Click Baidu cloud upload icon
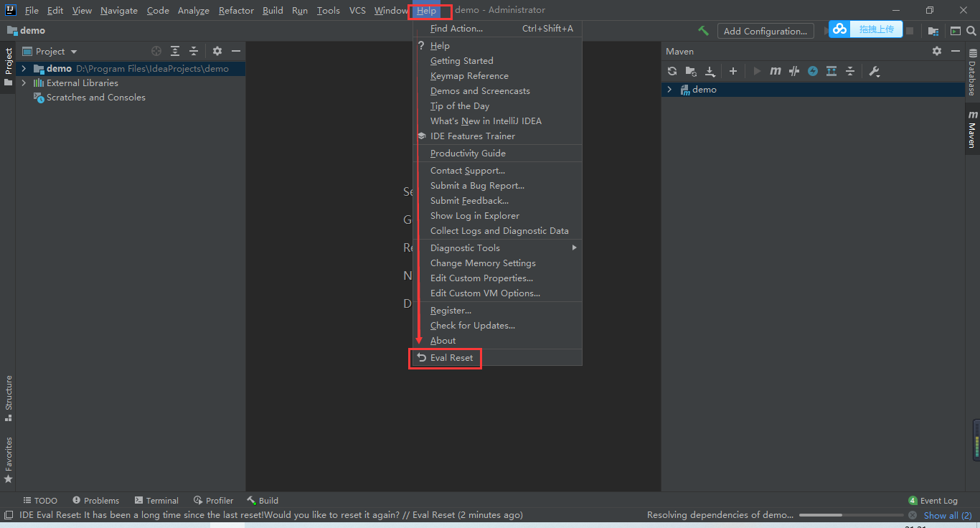Screen dimensions: 980x528 click(x=840, y=29)
